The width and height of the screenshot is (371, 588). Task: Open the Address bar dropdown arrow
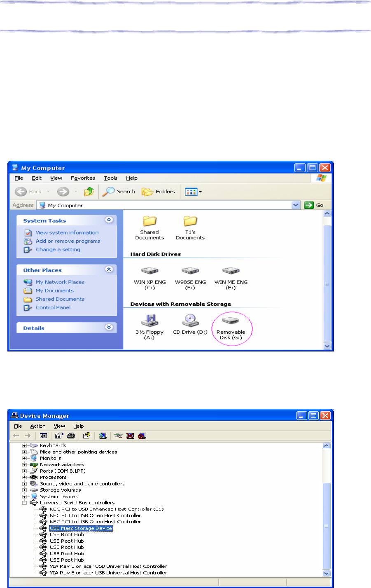(296, 205)
